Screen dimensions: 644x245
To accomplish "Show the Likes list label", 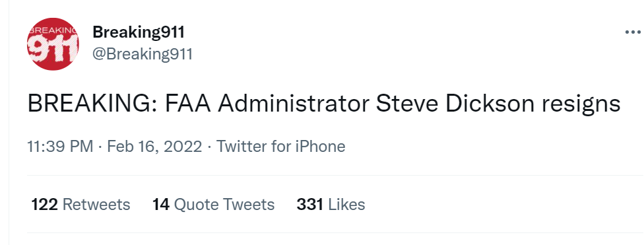I will (x=347, y=204).
